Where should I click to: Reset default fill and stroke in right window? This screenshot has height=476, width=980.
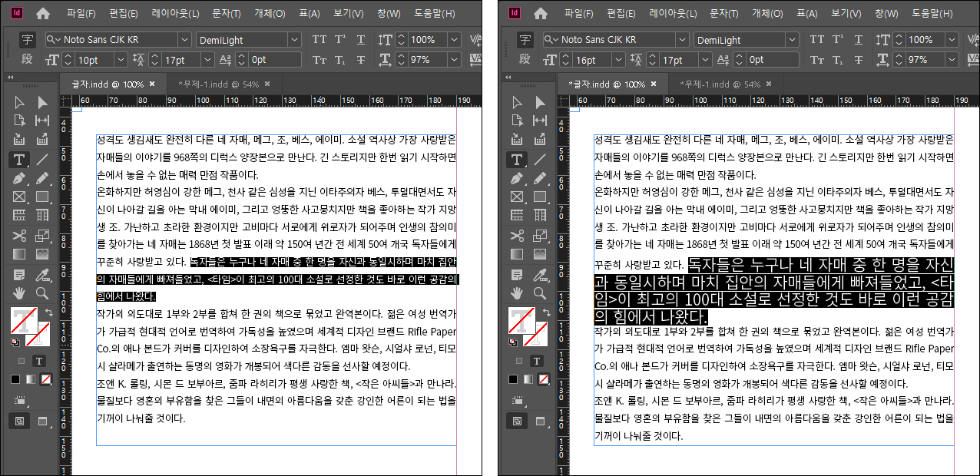(514, 343)
